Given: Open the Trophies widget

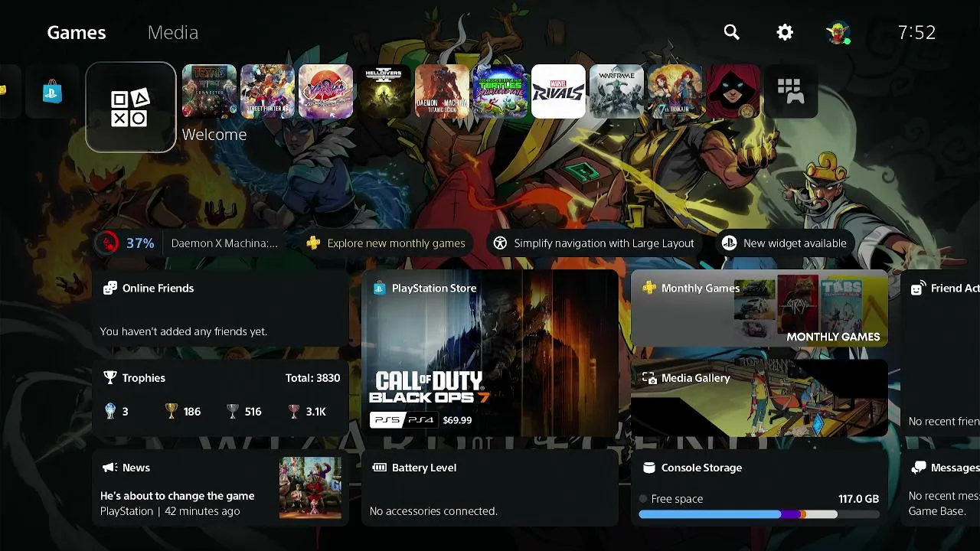Looking at the screenshot, I should point(220,399).
